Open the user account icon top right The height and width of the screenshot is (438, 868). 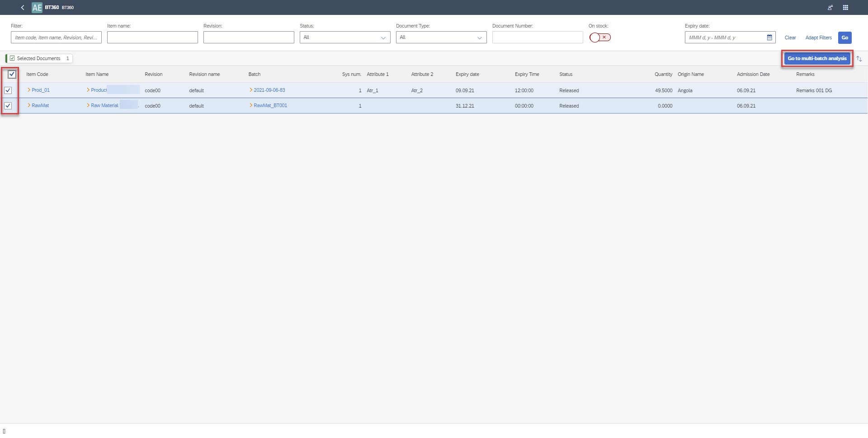830,7
